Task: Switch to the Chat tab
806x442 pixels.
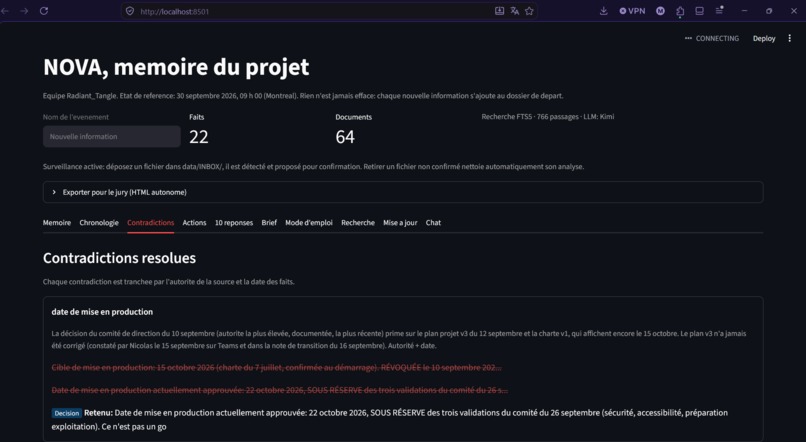Action: point(433,223)
